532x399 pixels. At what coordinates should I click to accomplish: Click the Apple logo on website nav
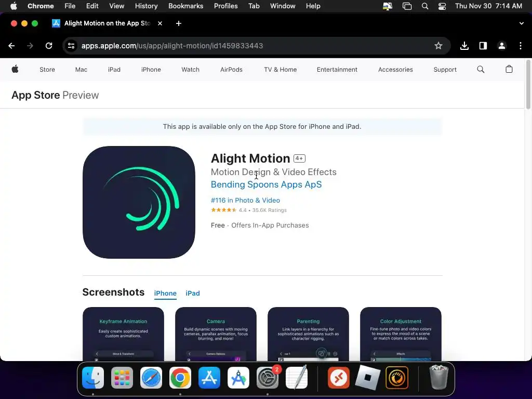15,69
